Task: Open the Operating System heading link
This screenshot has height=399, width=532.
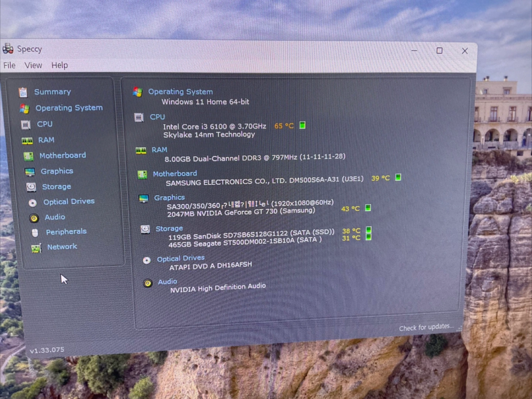Action: [181, 92]
